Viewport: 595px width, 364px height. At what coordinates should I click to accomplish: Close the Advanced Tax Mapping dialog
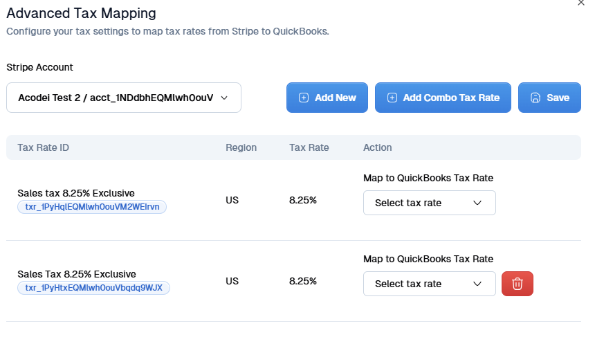(580, 3)
